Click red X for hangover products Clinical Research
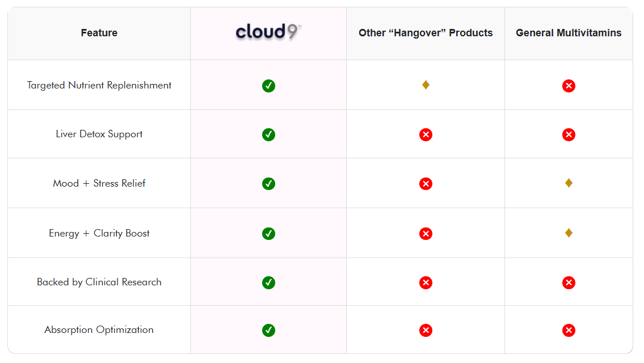Screen dimensions: 644x363 (x=426, y=282)
